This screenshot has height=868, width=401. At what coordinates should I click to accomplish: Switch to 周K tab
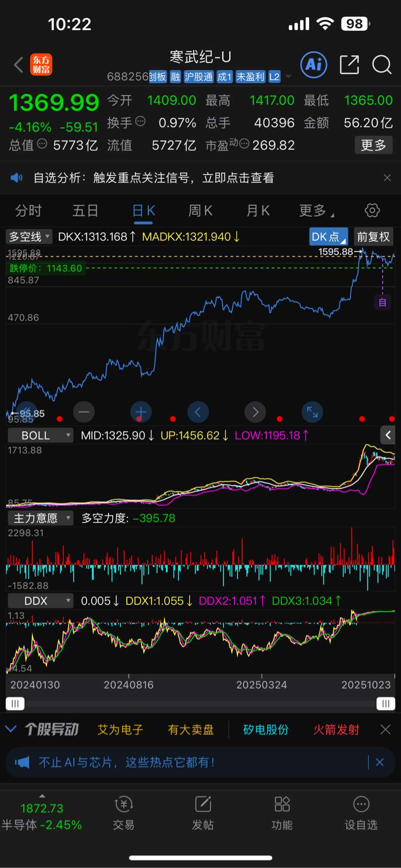click(200, 210)
